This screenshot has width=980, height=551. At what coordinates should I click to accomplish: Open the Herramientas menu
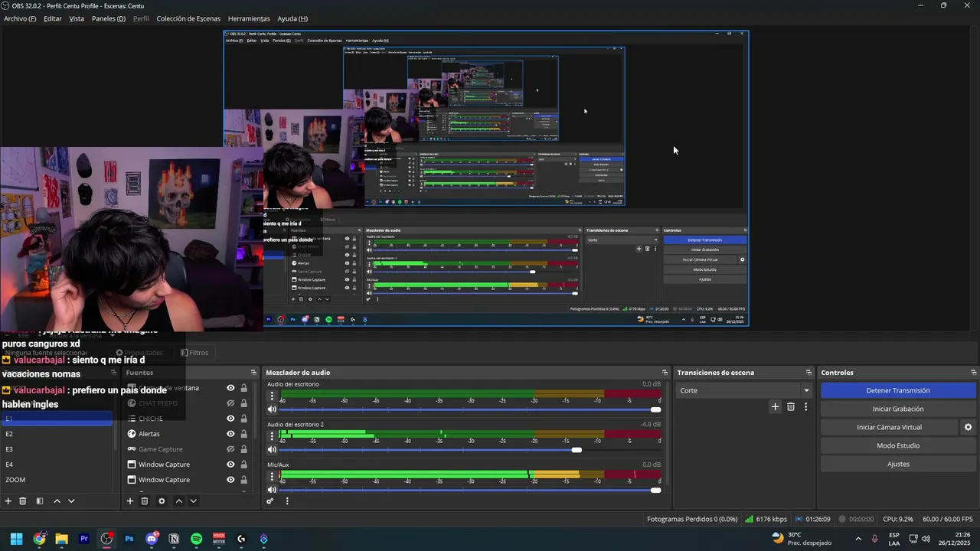(x=249, y=18)
